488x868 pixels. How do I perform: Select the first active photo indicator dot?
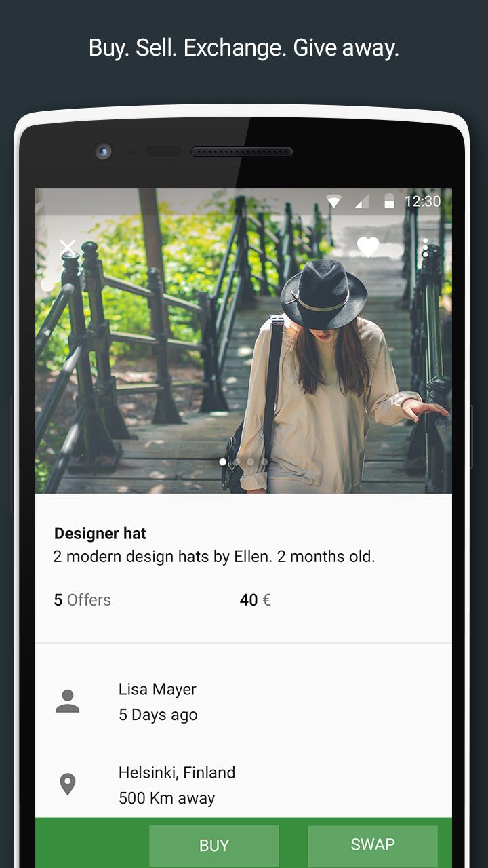coord(222,462)
